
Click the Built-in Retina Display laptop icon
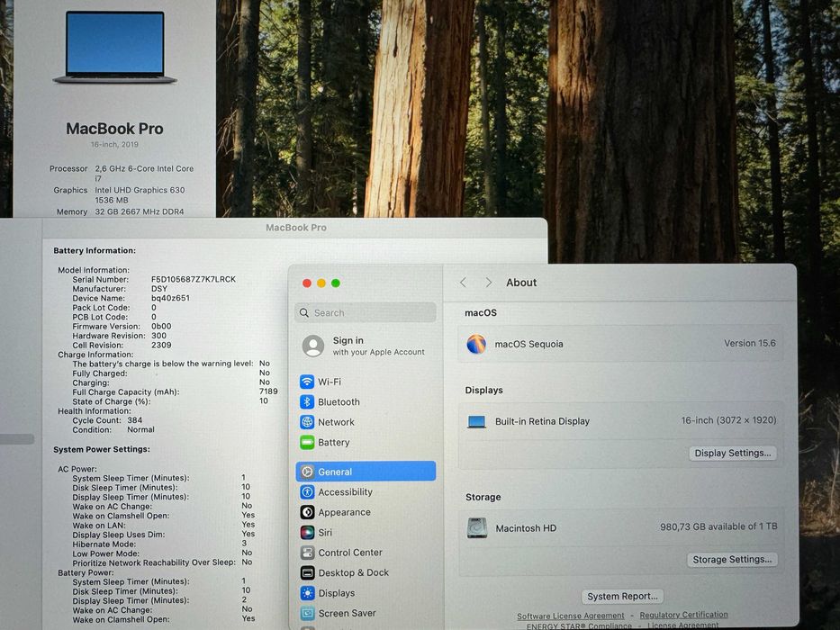476,421
